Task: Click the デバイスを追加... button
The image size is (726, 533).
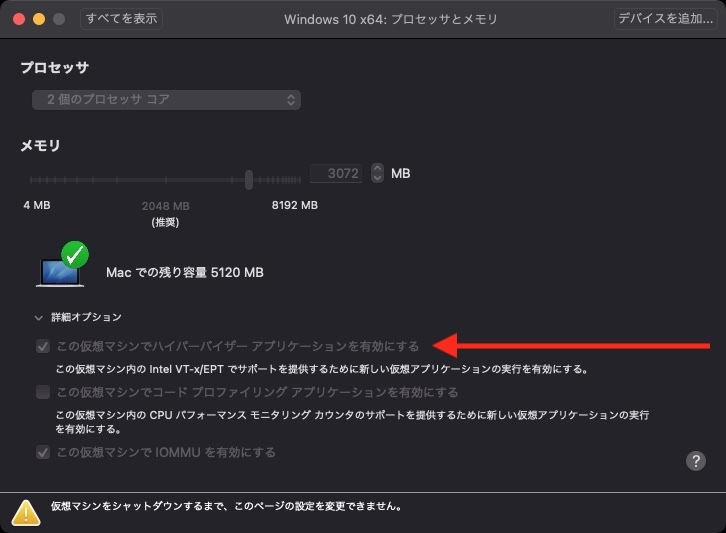Action: [x=665, y=19]
